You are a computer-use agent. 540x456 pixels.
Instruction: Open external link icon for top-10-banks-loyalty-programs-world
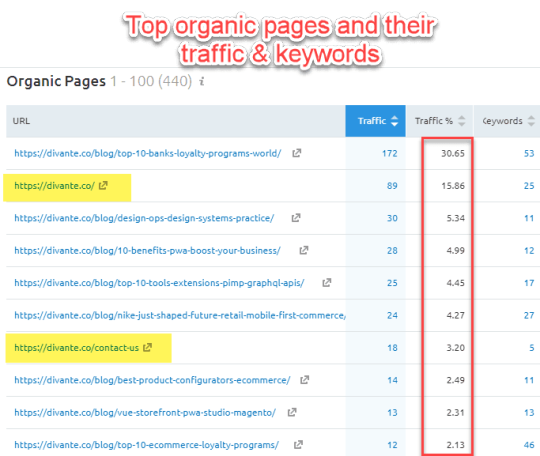tap(297, 153)
